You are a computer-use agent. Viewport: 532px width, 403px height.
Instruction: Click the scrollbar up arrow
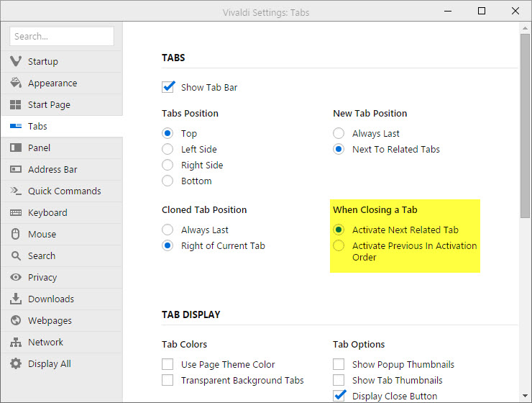(x=525, y=28)
